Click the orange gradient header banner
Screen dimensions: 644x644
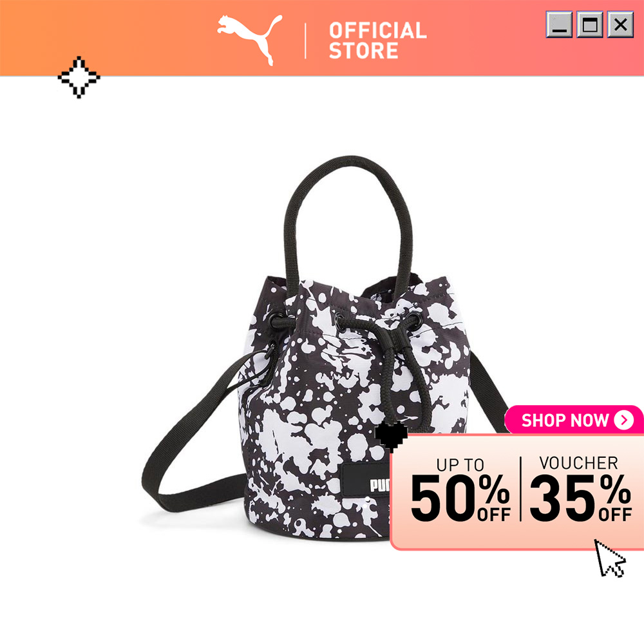tap(322, 38)
